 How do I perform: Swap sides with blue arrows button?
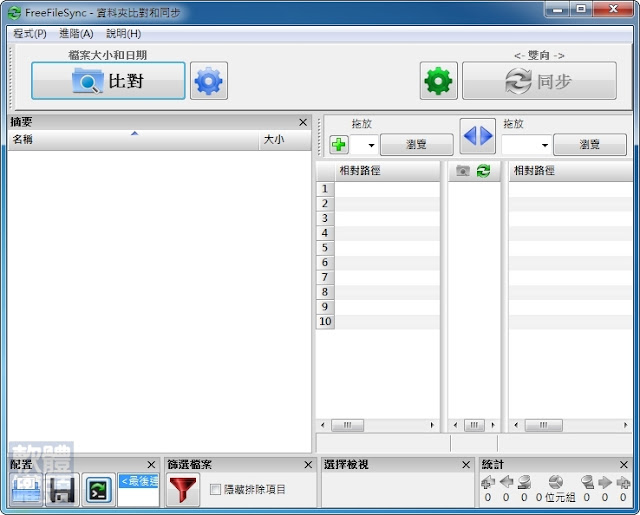click(478, 136)
